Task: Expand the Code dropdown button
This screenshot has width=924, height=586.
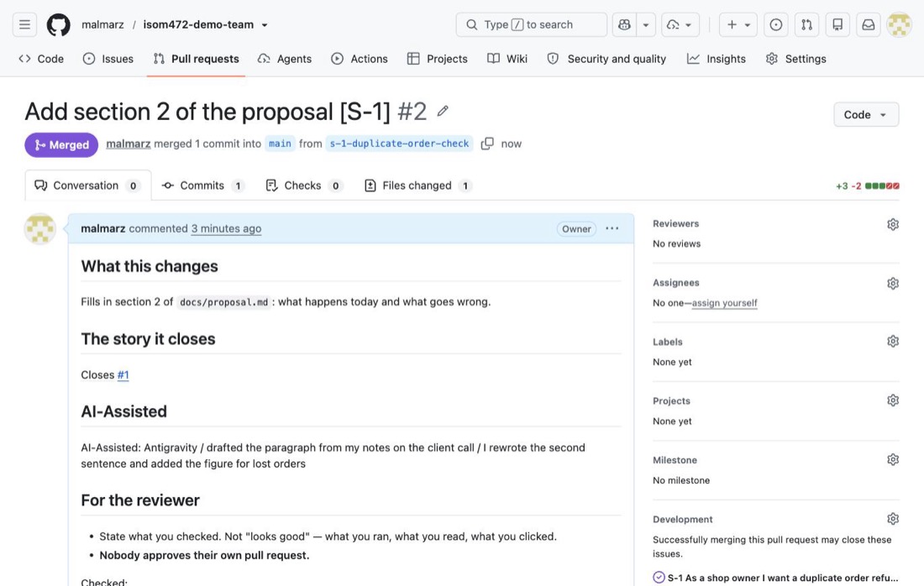Action: tap(866, 115)
